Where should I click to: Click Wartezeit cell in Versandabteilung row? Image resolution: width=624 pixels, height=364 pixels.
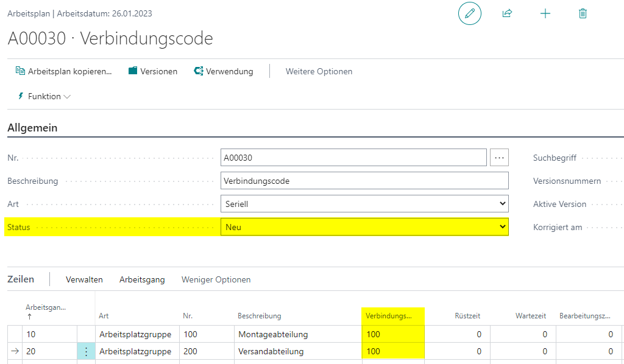(523, 351)
